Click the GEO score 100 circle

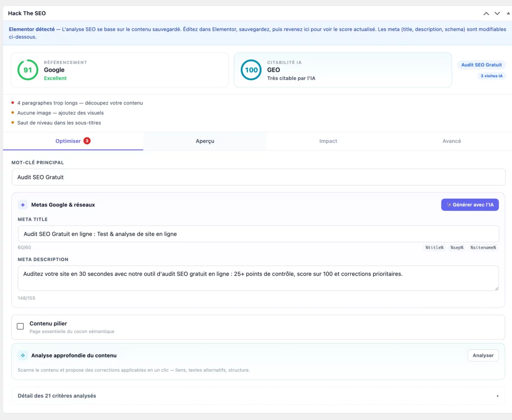(x=251, y=70)
